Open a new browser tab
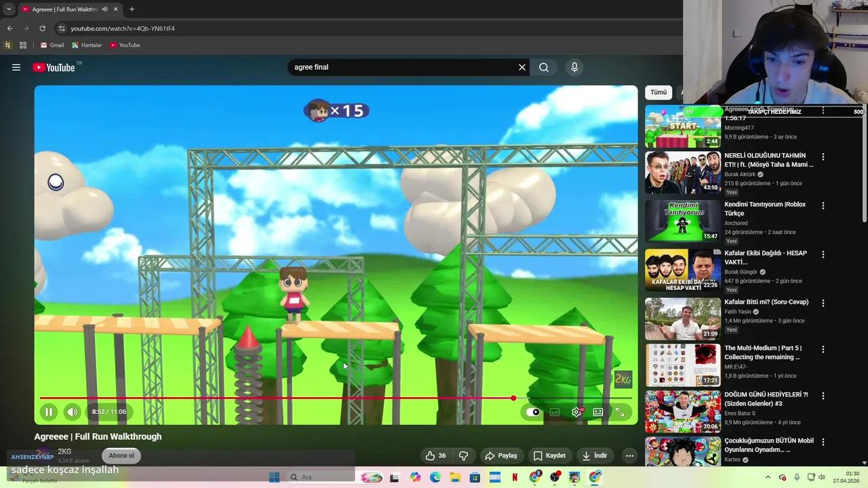This screenshot has width=868, height=488. point(132,9)
